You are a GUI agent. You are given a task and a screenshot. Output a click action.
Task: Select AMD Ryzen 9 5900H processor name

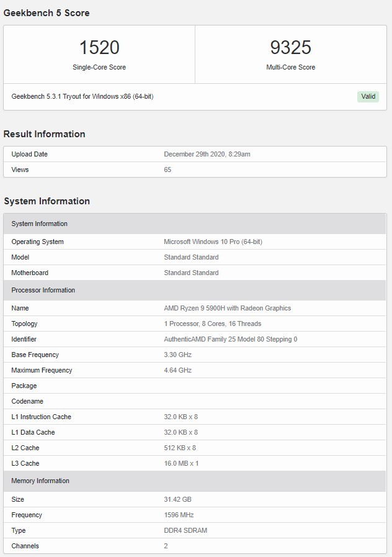pos(228,309)
